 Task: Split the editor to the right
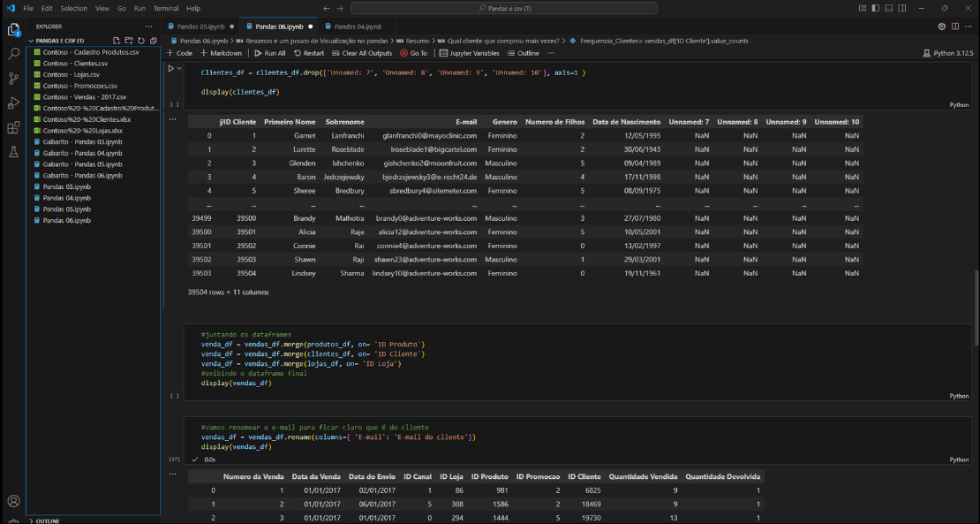[x=955, y=27]
